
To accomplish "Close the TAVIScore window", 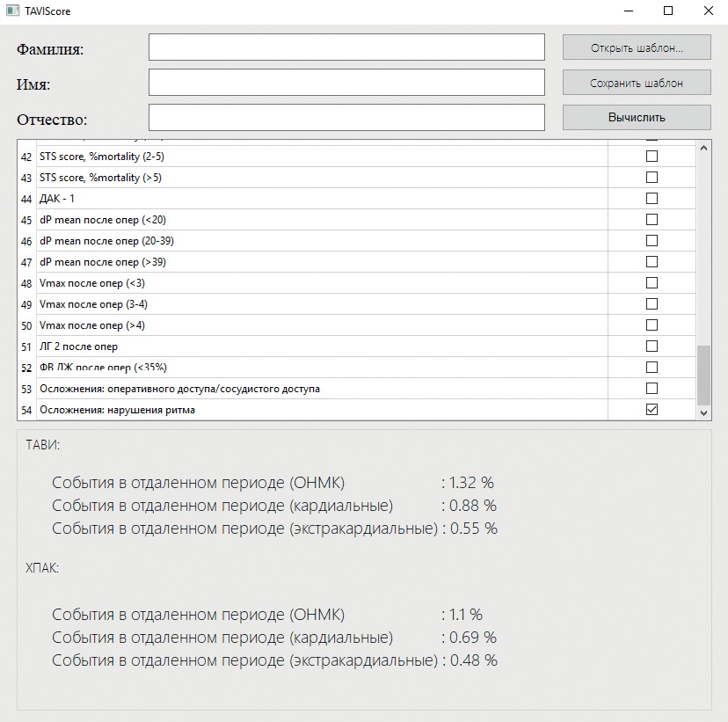I will tap(708, 11).
